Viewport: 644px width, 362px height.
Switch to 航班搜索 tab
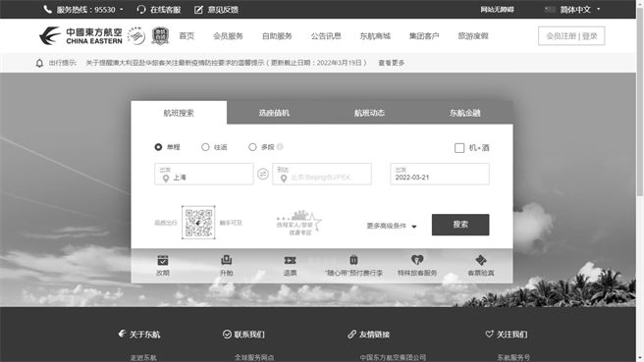point(179,113)
